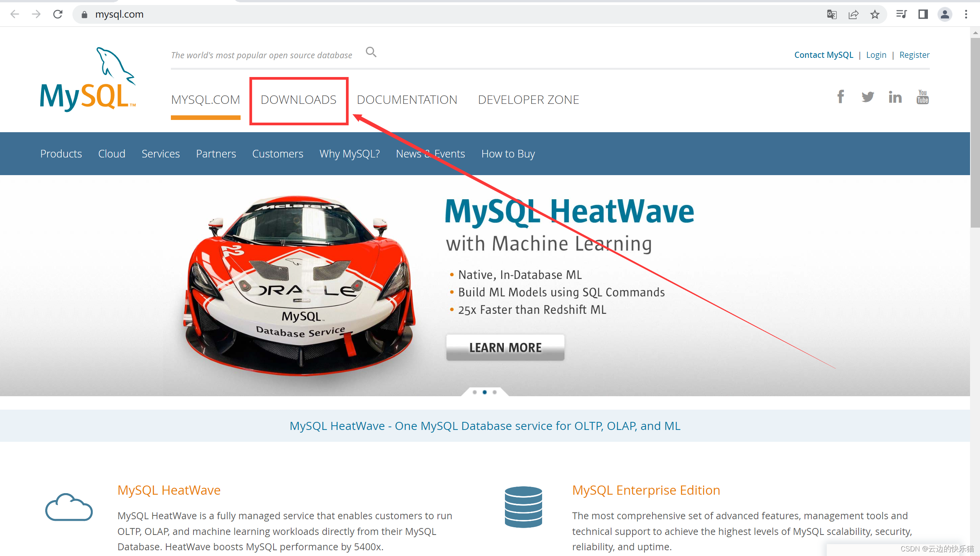The image size is (980, 556).
Task: Open Why MySQL? menu item
Action: tap(350, 154)
